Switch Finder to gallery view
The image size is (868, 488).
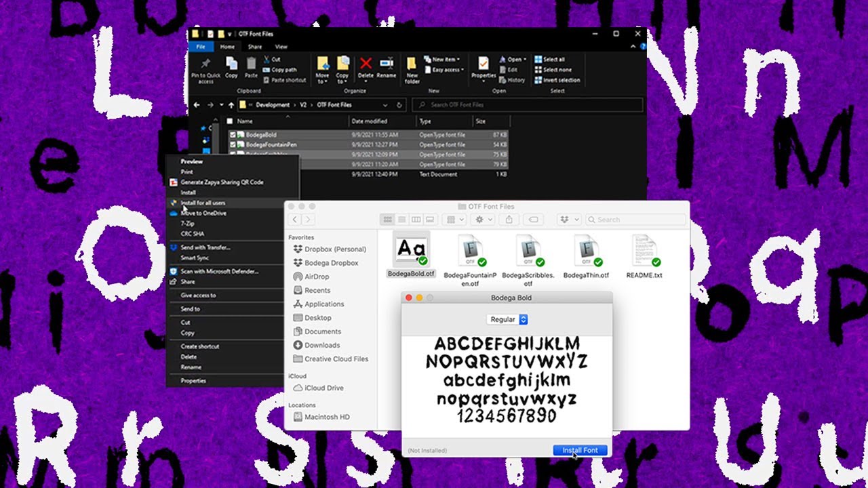[x=430, y=220]
